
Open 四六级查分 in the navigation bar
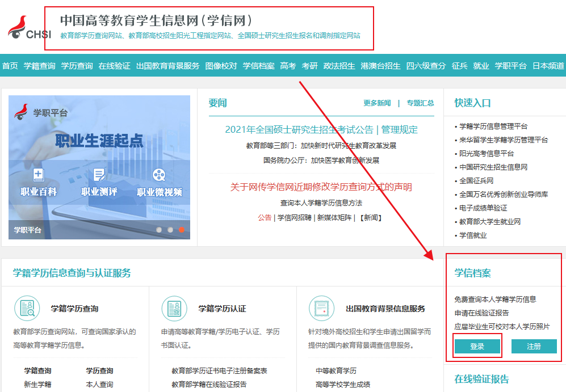(x=426, y=66)
